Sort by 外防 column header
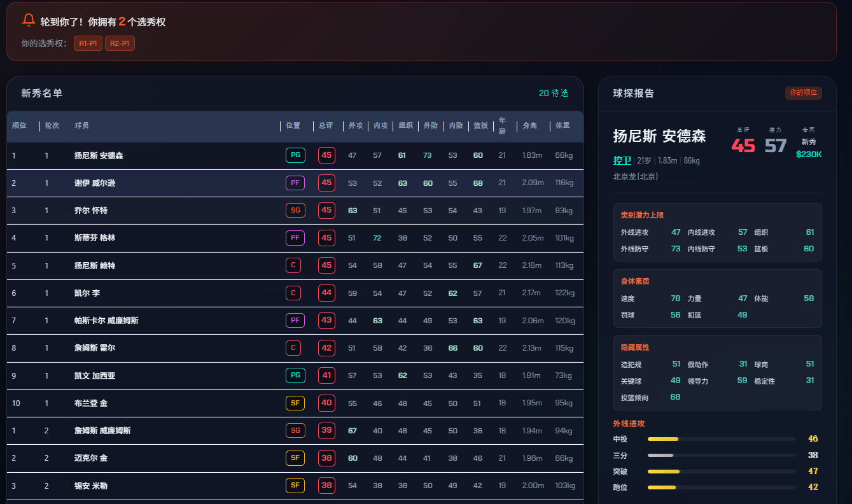 point(431,126)
